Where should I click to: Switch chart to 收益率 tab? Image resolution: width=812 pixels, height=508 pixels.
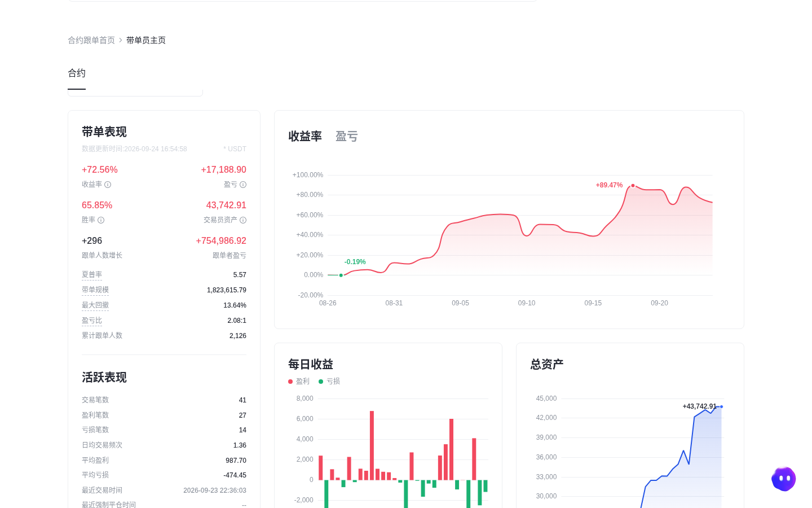click(x=305, y=136)
